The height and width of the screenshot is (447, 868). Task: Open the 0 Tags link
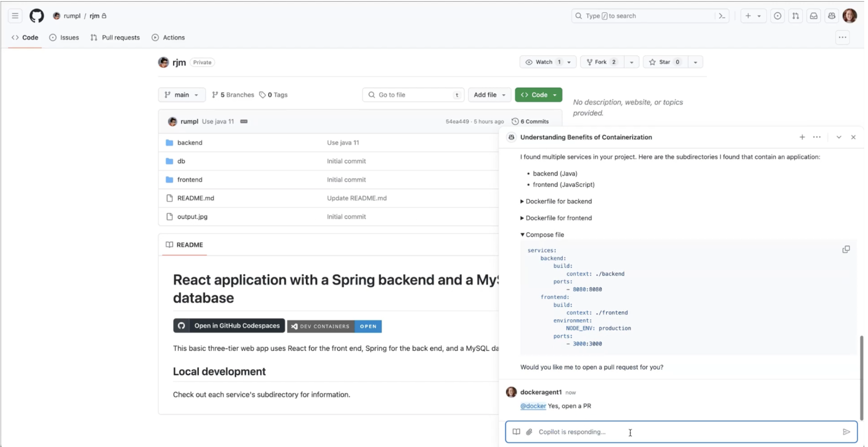pos(274,95)
